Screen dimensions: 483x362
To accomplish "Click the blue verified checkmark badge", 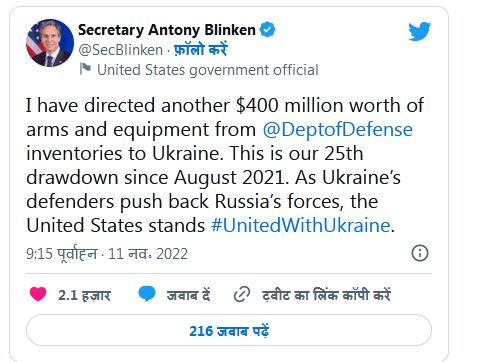I will tap(267, 30).
